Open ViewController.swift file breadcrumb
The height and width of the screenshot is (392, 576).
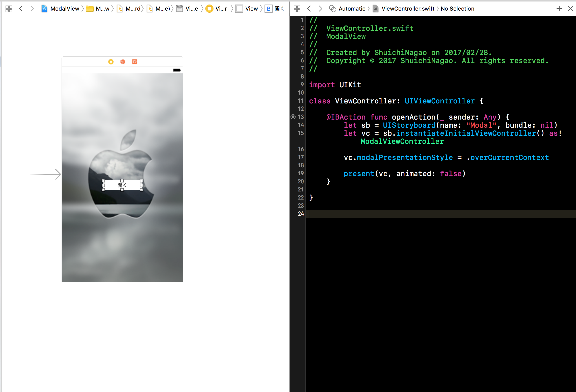tap(403, 9)
